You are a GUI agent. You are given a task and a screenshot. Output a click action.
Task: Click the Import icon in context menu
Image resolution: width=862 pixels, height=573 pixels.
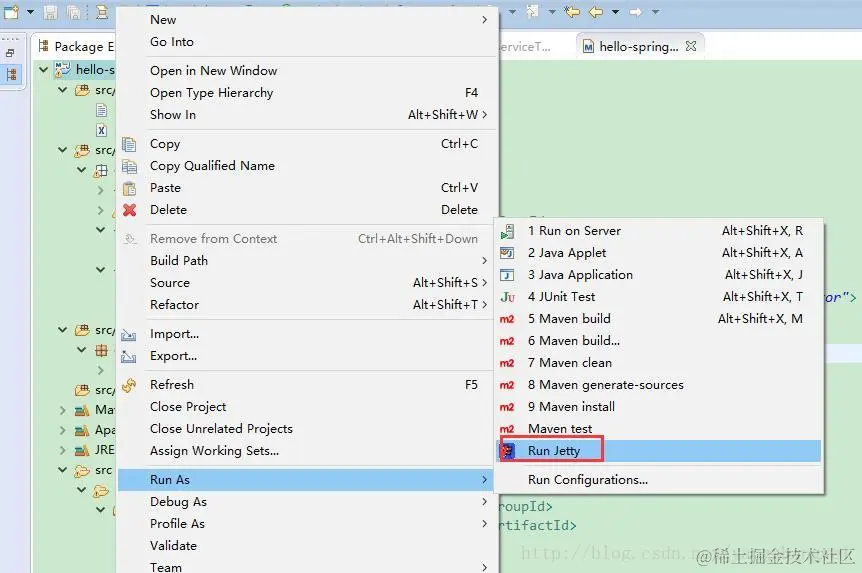point(129,334)
